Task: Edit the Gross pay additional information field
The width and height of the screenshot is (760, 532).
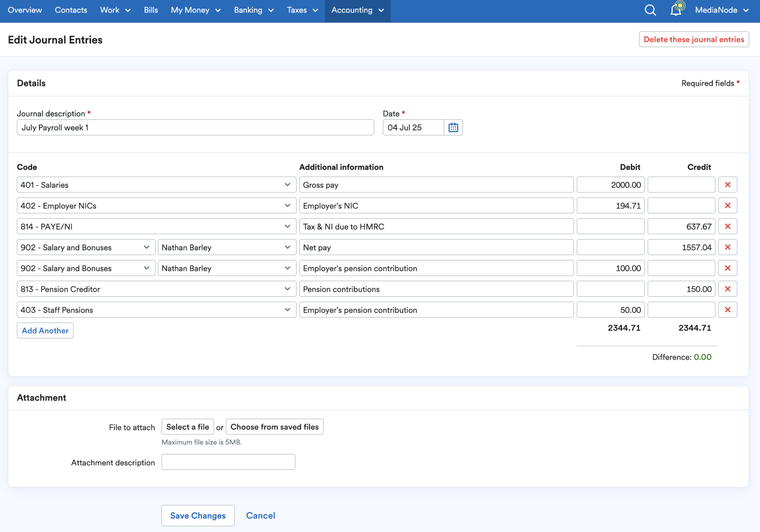Action: [x=436, y=185]
